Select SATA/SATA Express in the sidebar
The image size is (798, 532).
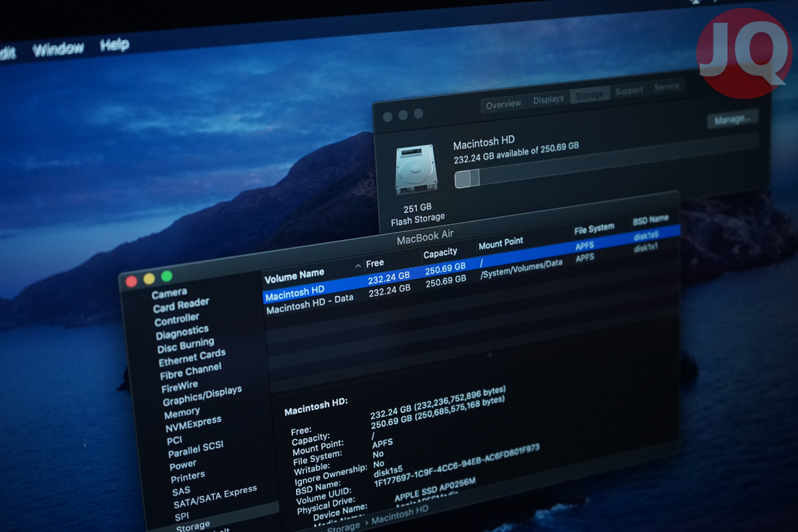[x=215, y=497]
